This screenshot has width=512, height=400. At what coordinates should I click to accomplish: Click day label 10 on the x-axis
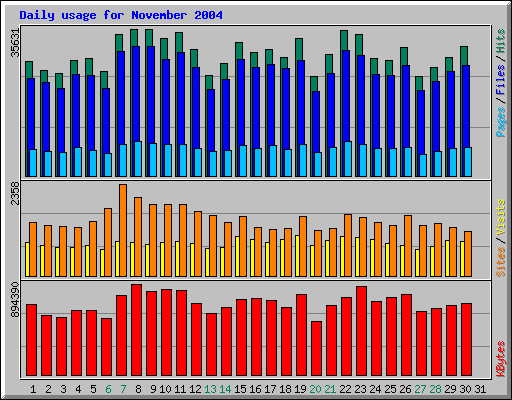tap(165, 389)
